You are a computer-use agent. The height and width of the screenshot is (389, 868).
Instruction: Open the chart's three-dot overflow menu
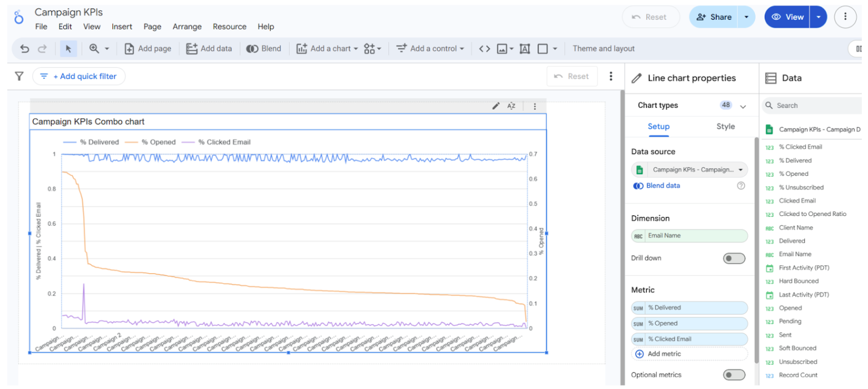[x=535, y=106]
